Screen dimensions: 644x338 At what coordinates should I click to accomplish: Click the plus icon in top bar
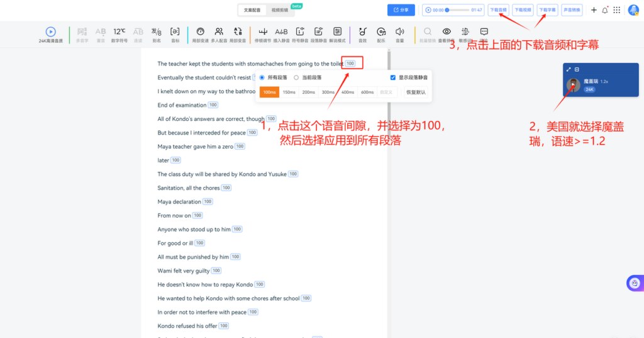point(594,10)
